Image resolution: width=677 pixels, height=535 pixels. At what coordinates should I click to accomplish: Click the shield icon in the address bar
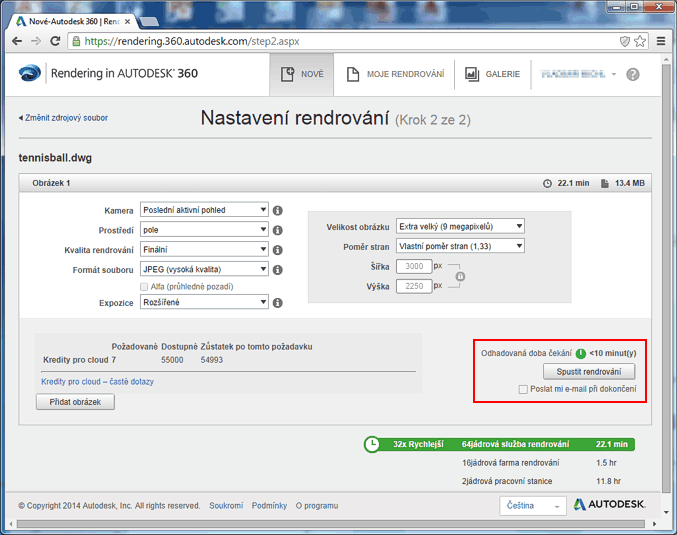[625, 41]
